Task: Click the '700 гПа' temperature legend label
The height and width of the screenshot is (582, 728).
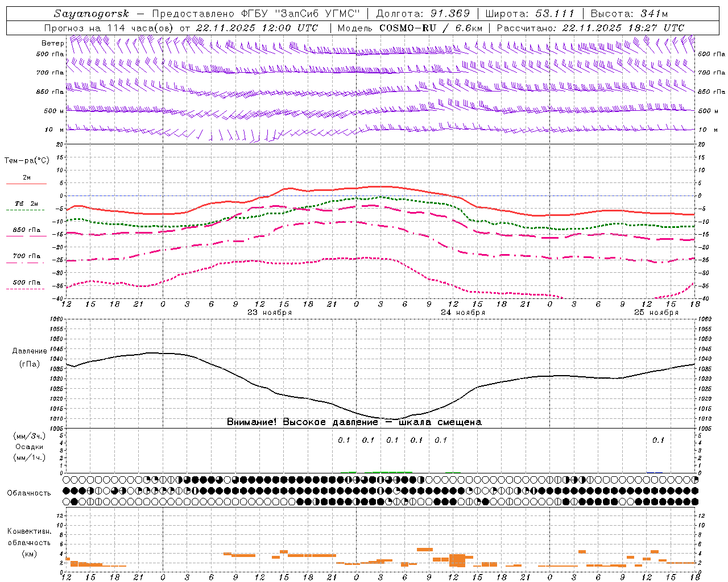Action: point(27,256)
